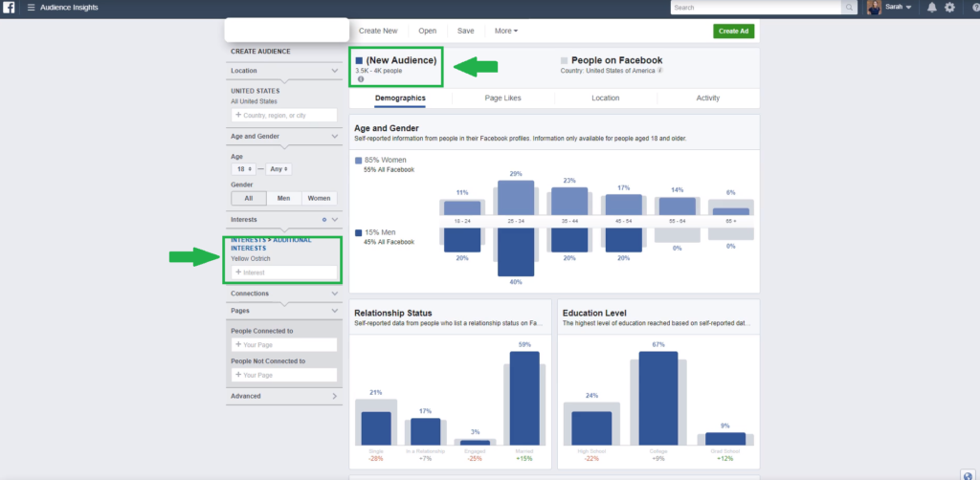This screenshot has height=480, width=980.
Task: Click the Single 21% bar
Action: (376, 428)
